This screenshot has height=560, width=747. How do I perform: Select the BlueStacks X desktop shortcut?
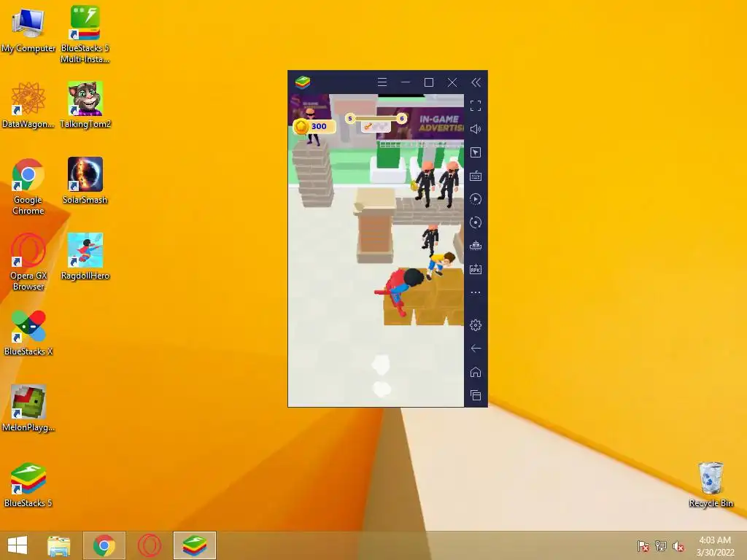(28, 332)
